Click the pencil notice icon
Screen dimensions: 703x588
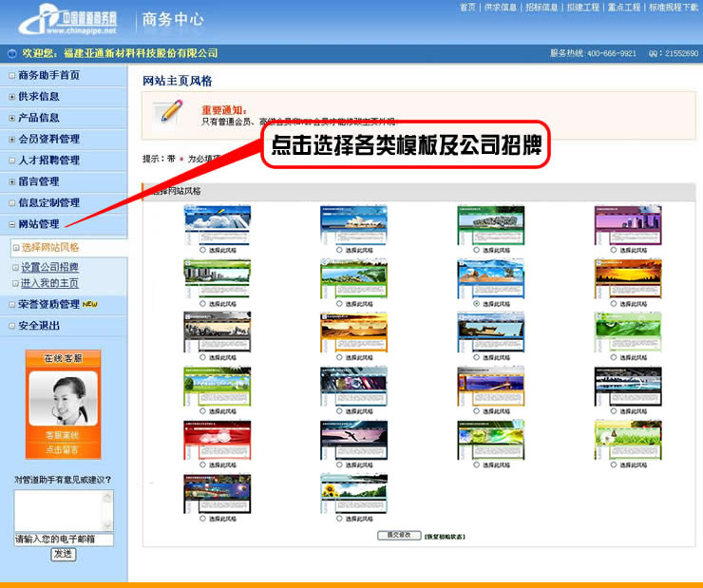click(172, 111)
